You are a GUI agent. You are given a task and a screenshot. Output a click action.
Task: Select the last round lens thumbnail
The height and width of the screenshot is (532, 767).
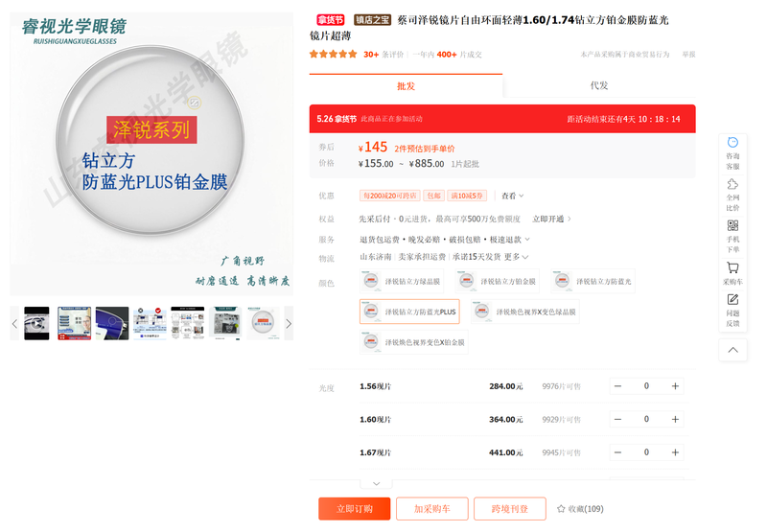tap(263, 323)
